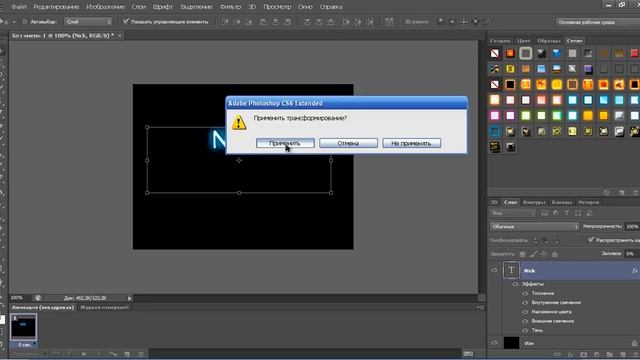
Task: Click tween animation frames icon
Action: pyautogui.click(x=112, y=354)
